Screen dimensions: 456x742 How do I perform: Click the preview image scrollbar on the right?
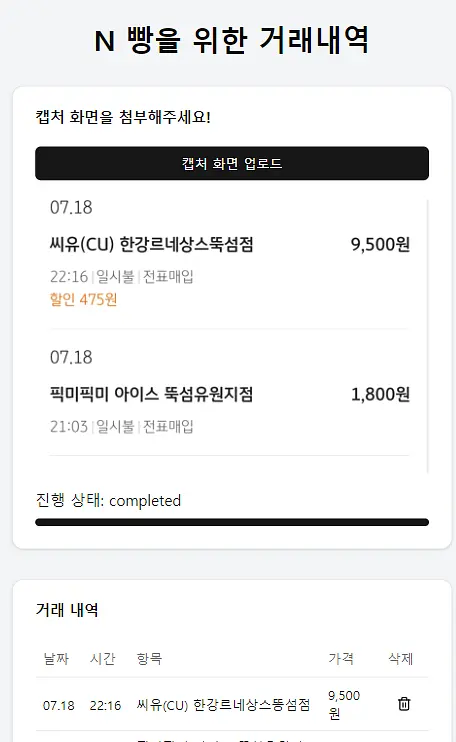(428, 336)
